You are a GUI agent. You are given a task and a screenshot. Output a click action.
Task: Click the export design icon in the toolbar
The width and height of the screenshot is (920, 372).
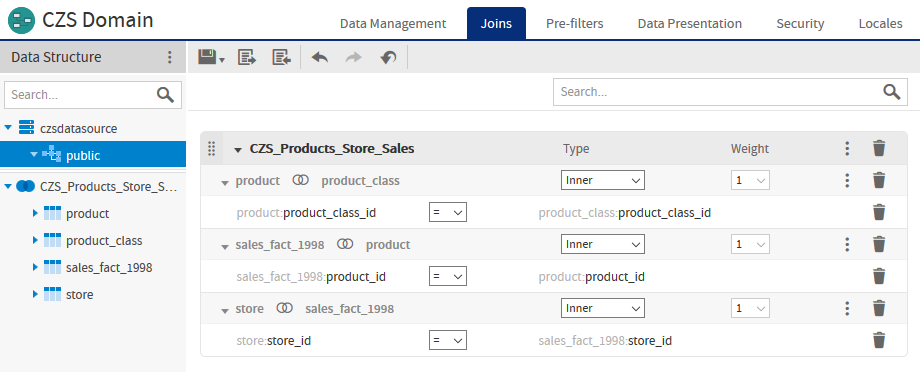247,57
